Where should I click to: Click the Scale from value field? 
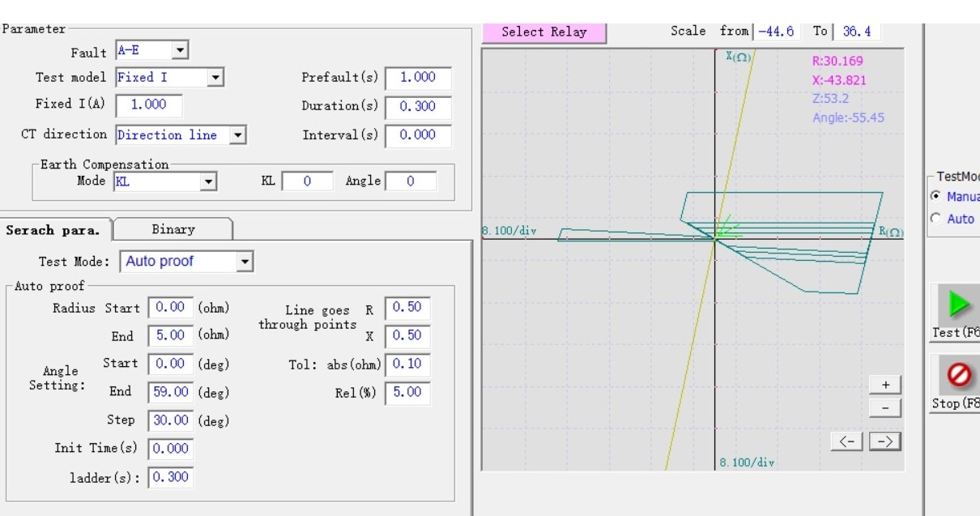(776, 32)
